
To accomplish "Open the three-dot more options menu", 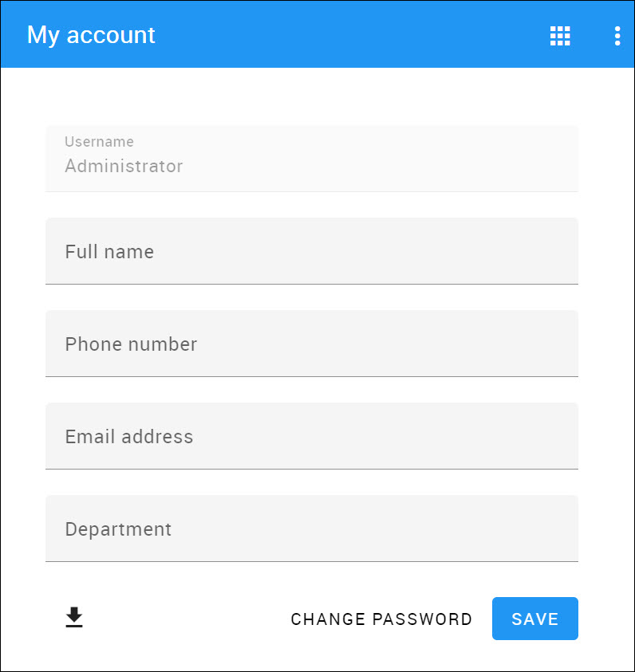I will pyautogui.click(x=617, y=36).
